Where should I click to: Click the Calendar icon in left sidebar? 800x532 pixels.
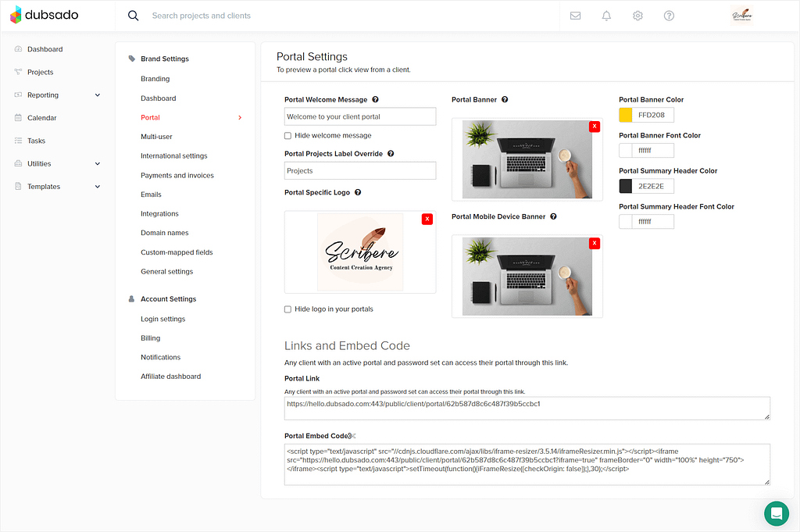(19, 118)
